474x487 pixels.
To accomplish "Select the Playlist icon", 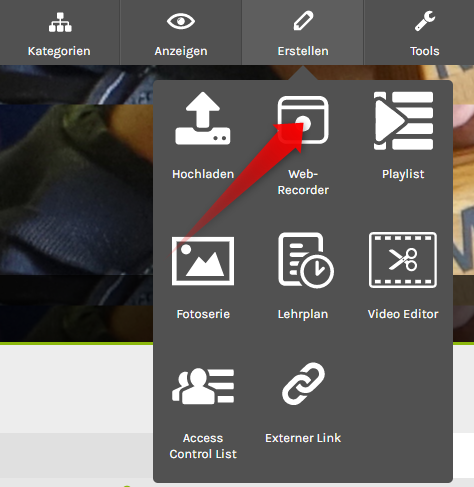I will click(403, 120).
